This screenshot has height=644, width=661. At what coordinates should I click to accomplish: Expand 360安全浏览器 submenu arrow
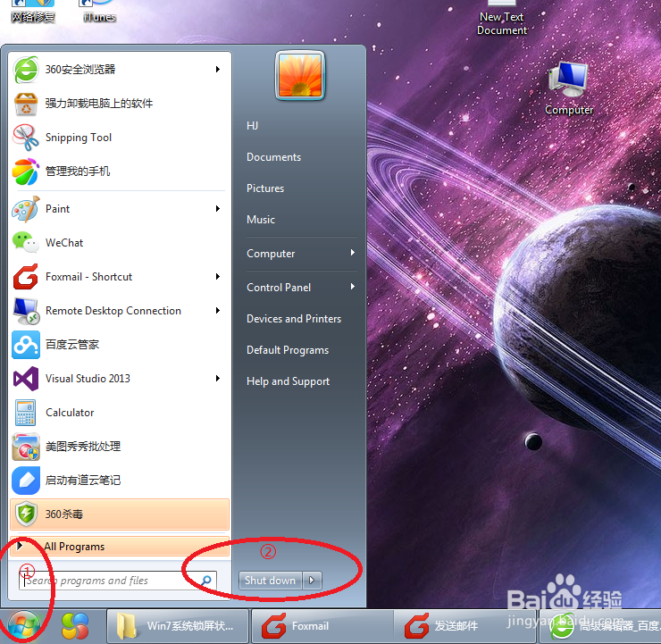click(x=218, y=69)
